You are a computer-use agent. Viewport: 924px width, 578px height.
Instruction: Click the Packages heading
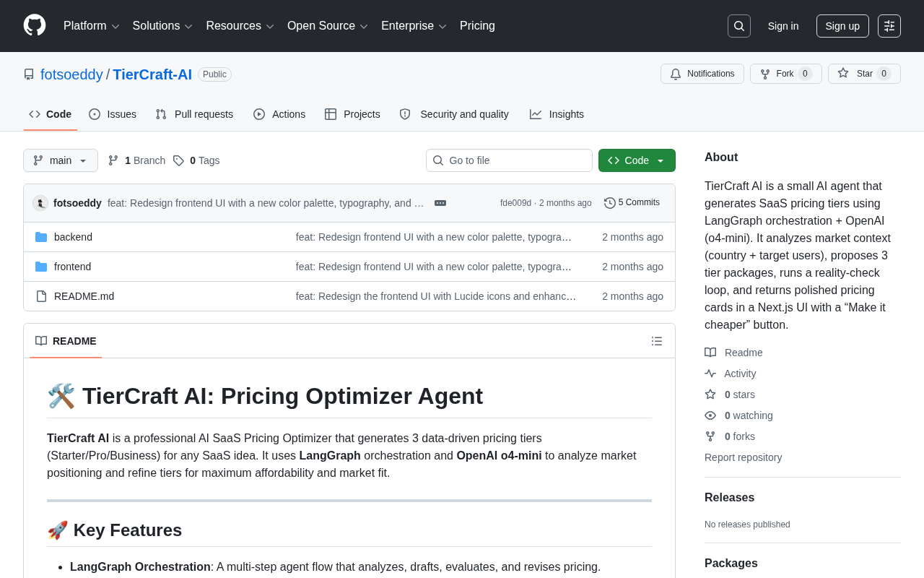731,564
